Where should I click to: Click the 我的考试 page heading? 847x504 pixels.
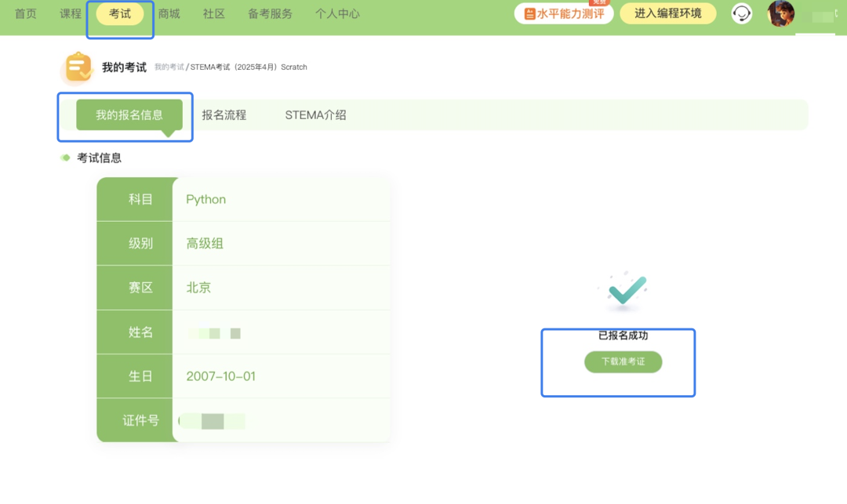coord(124,67)
